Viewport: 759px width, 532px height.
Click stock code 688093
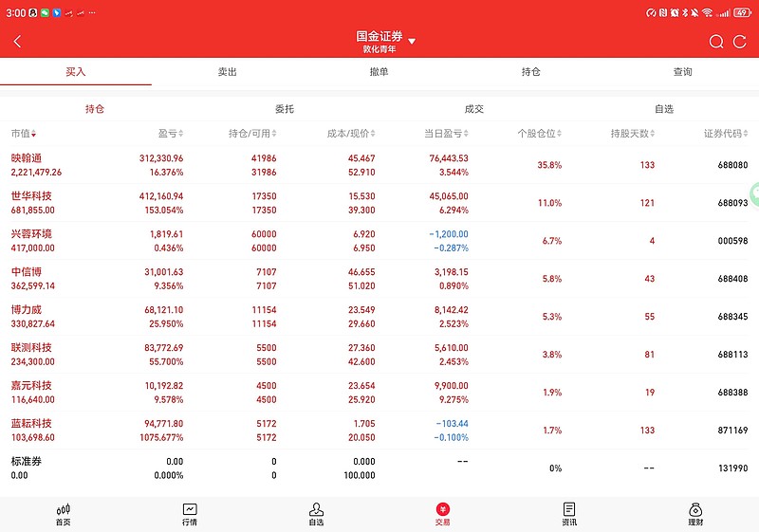[732, 203]
